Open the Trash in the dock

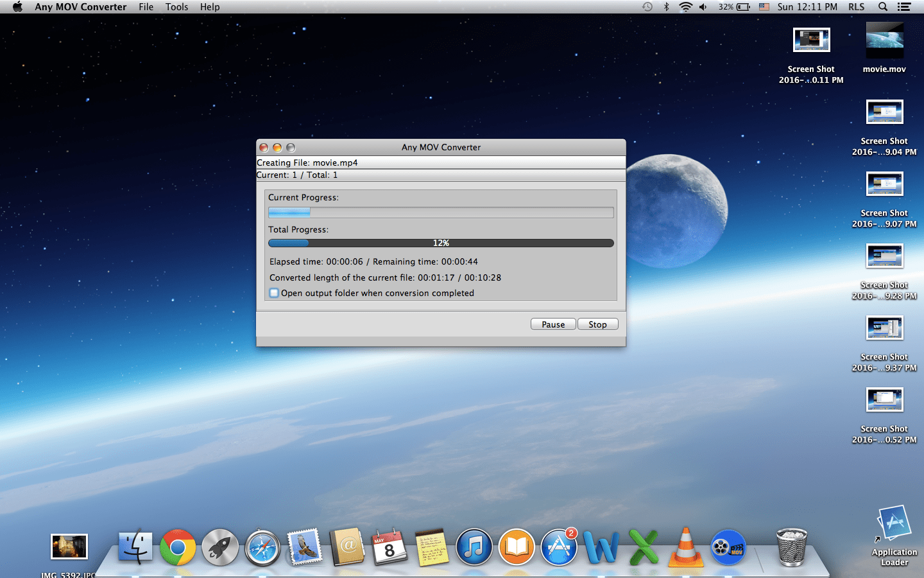(792, 547)
